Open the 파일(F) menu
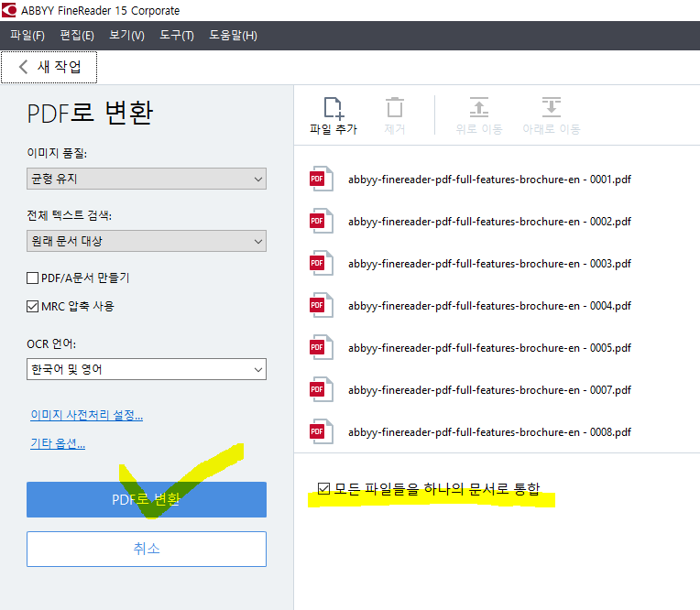Screen dimensions: 700x610 (27, 35)
